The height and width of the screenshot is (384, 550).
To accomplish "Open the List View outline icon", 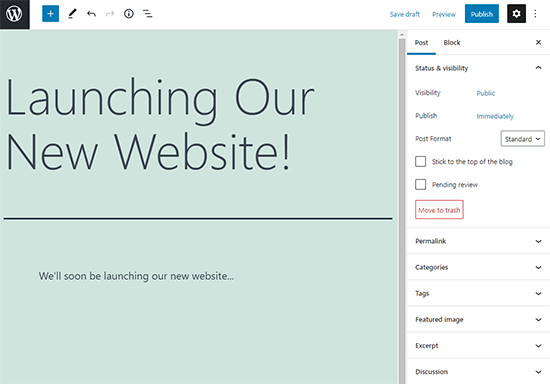I will click(148, 14).
